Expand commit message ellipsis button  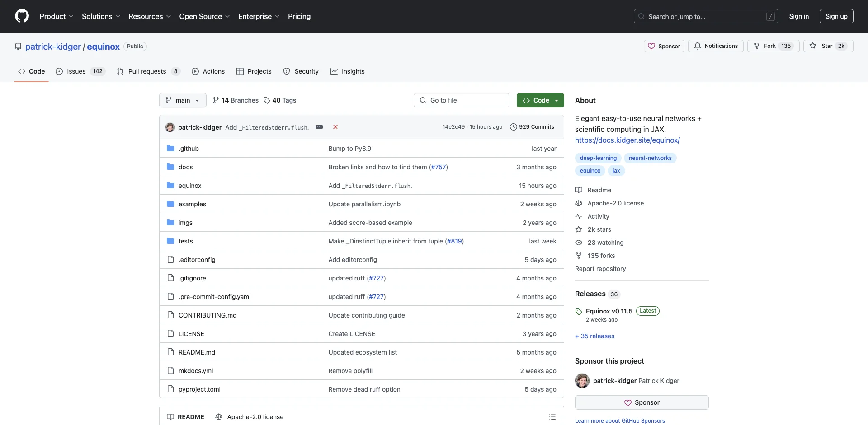point(319,127)
